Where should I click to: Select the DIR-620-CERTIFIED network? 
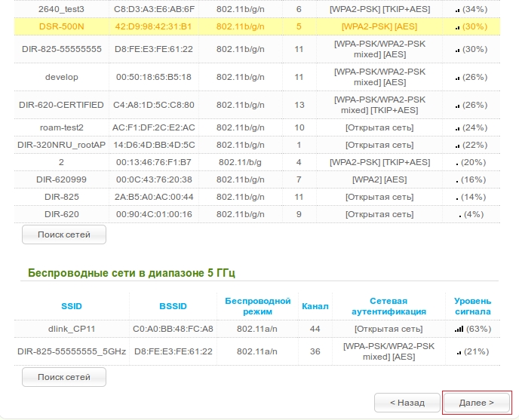click(x=62, y=105)
